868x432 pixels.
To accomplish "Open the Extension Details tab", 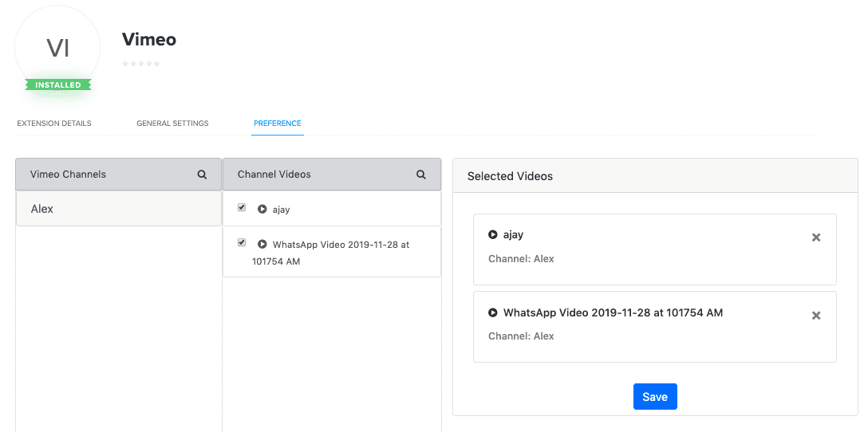I will tap(54, 124).
